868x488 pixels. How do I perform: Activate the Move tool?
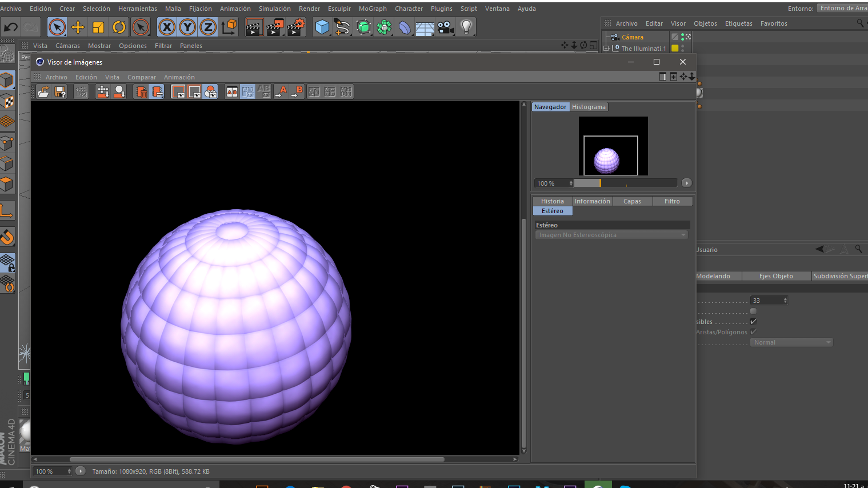coord(78,27)
